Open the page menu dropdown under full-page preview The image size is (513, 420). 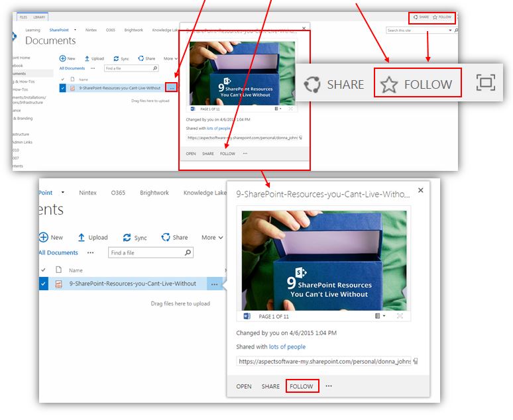[278, 109]
